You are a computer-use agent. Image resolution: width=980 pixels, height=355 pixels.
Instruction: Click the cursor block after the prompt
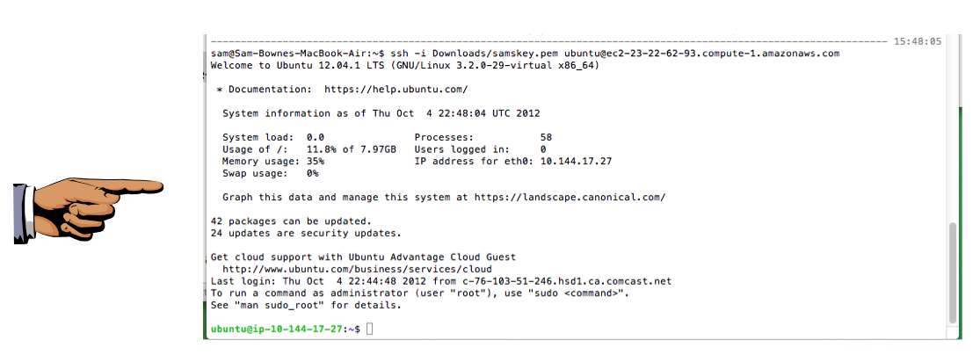[370, 329]
